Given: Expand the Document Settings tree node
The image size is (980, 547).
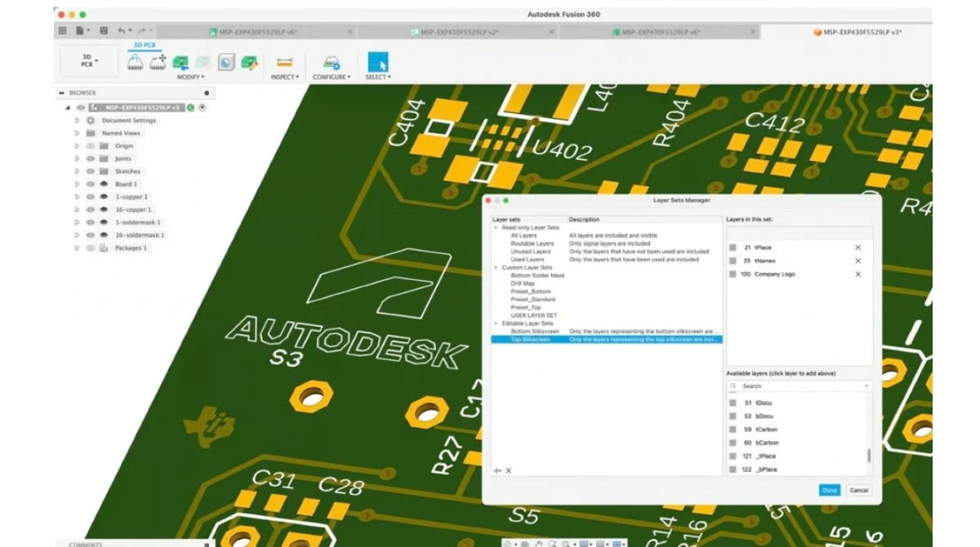Looking at the screenshot, I should click(78, 120).
